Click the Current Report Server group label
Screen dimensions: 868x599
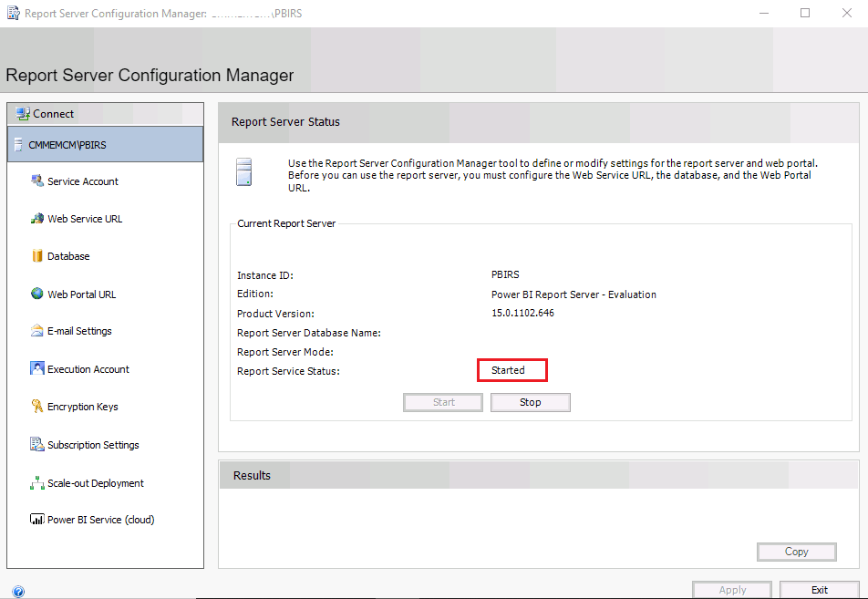tap(286, 223)
